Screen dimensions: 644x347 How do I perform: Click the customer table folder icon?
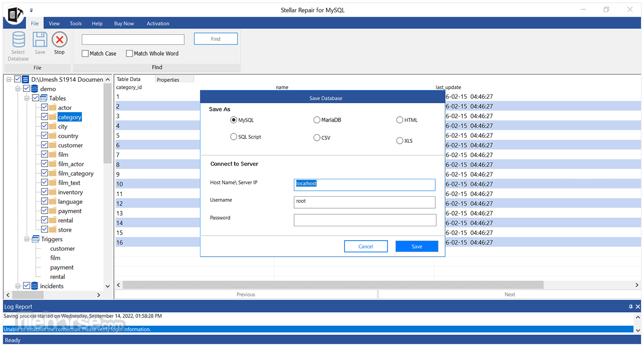(53, 145)
